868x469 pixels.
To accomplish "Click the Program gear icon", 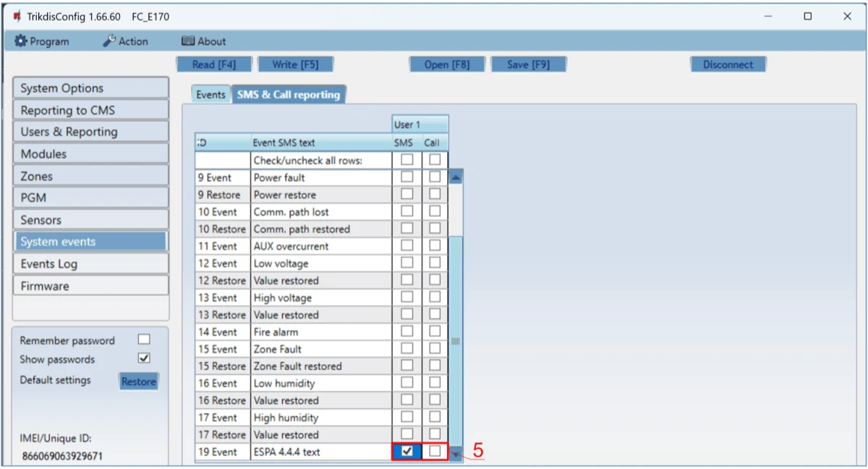I will [20, 41].
